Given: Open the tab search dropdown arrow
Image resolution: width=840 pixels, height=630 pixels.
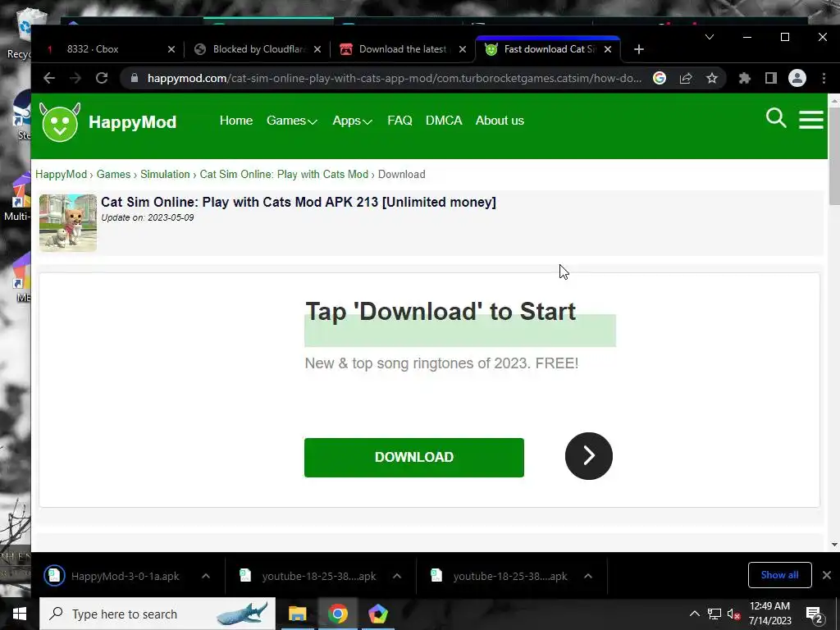Looking at the screenshot, I should (x=710, y=37).
